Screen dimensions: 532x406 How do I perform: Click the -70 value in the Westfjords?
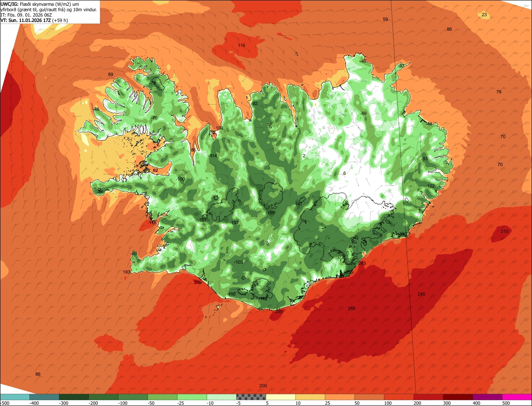coord(154,118)
